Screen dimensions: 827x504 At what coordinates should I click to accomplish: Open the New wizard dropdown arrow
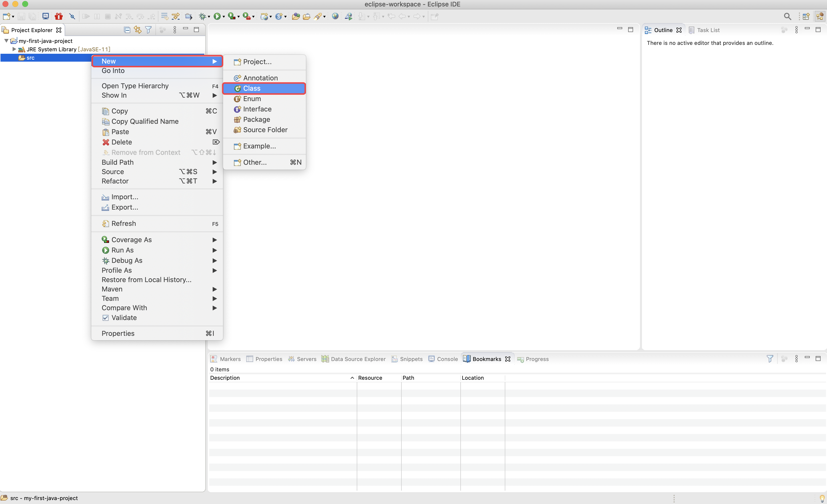click(x=13, y=17)
